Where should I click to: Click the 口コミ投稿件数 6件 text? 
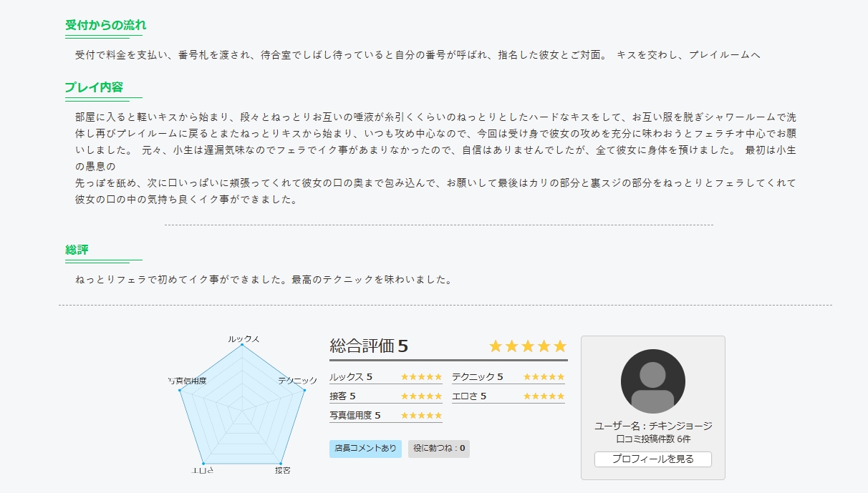click(652, 439)
